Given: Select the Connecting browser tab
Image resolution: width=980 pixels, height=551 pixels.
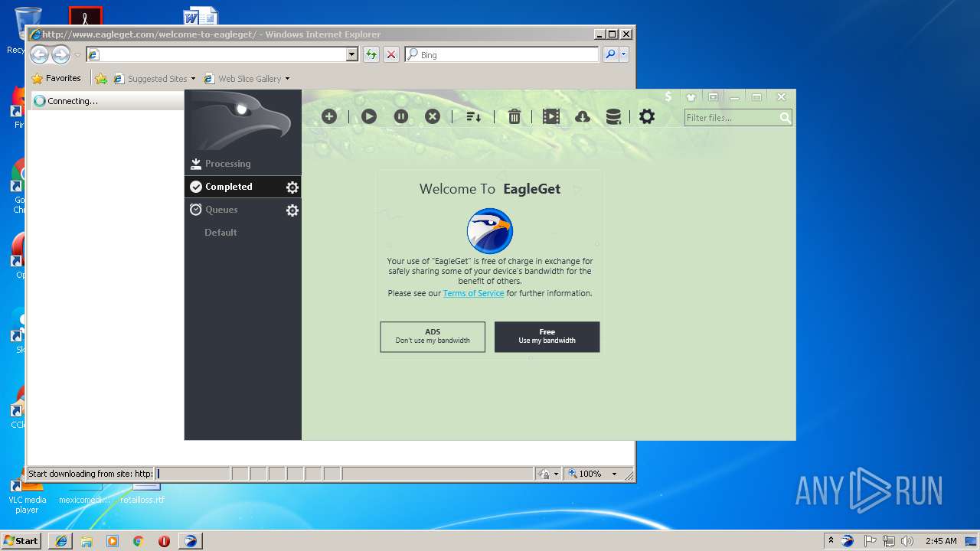Looking at the screenshot, I should click(107, 100).
